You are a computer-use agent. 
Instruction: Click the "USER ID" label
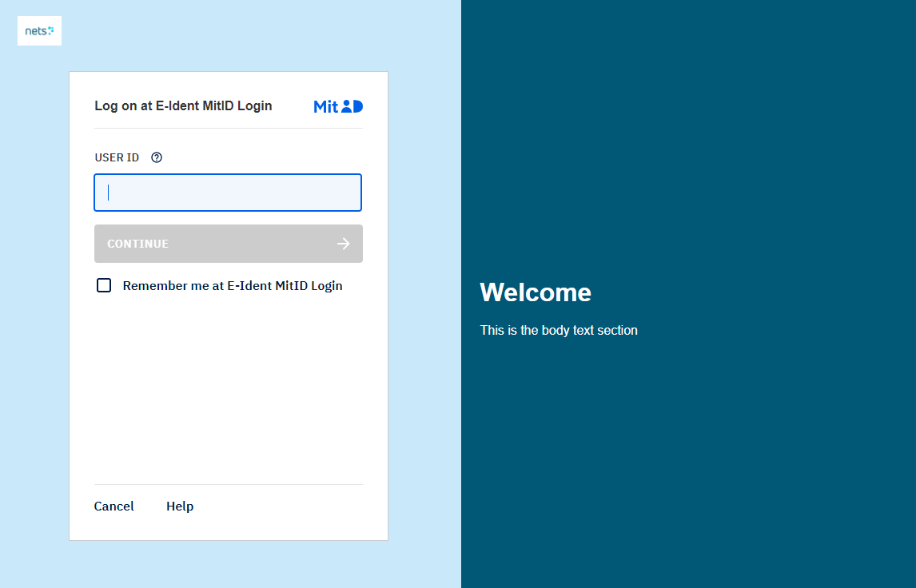click(117, 157)
